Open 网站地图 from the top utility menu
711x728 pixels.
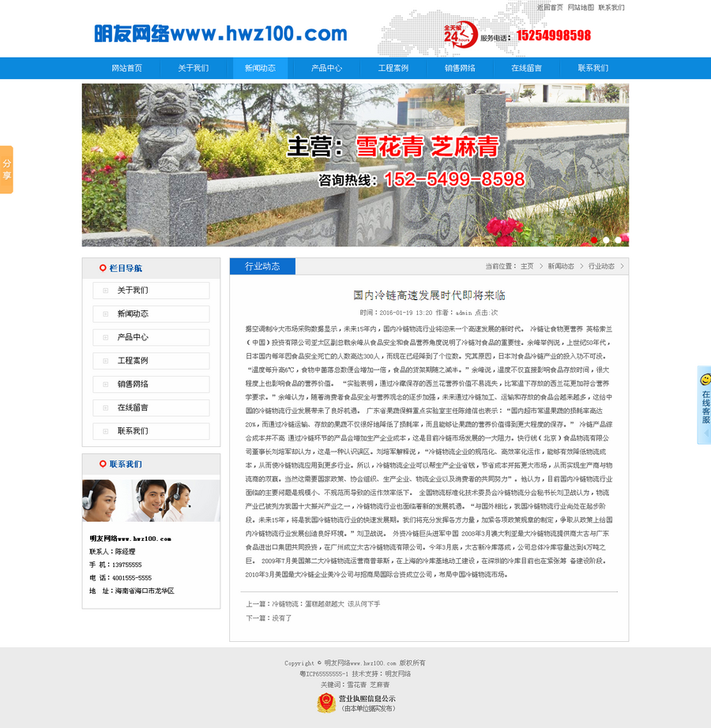point(580,6)
